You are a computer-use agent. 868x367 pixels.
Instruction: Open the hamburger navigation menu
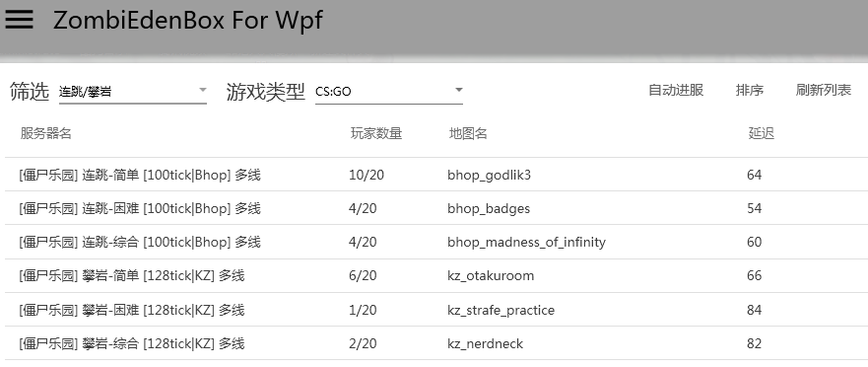pyautogui.click(x=19, y=19)
